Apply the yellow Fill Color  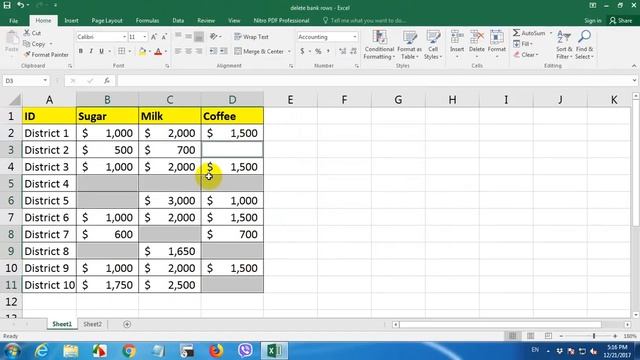(142, 51)
